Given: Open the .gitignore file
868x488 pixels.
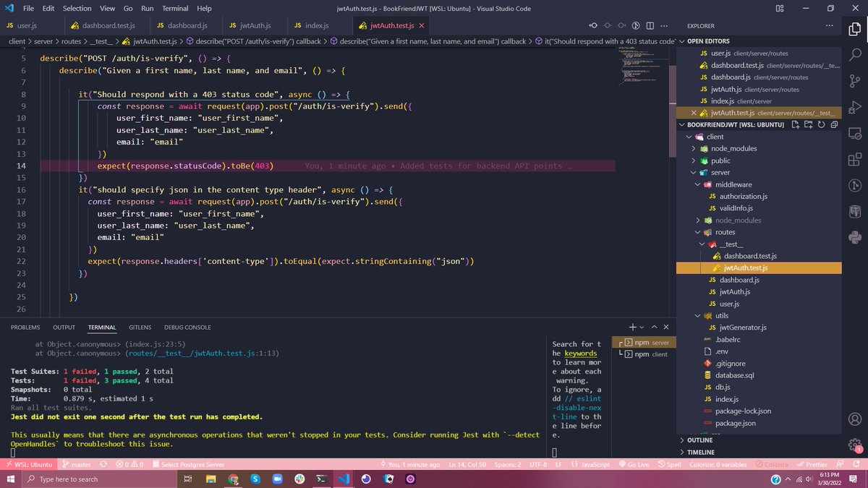Looking at the screenshot, I should point(730,364).
